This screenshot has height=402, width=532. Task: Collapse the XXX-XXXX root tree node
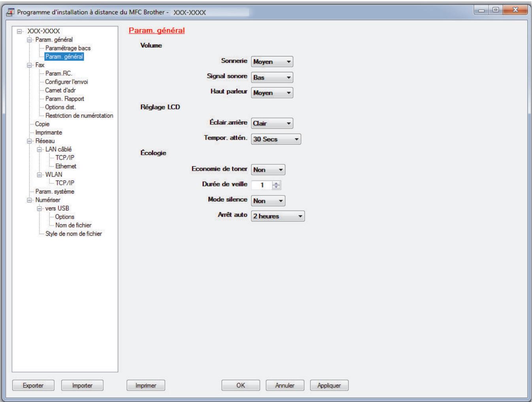(x=20, y=31)
